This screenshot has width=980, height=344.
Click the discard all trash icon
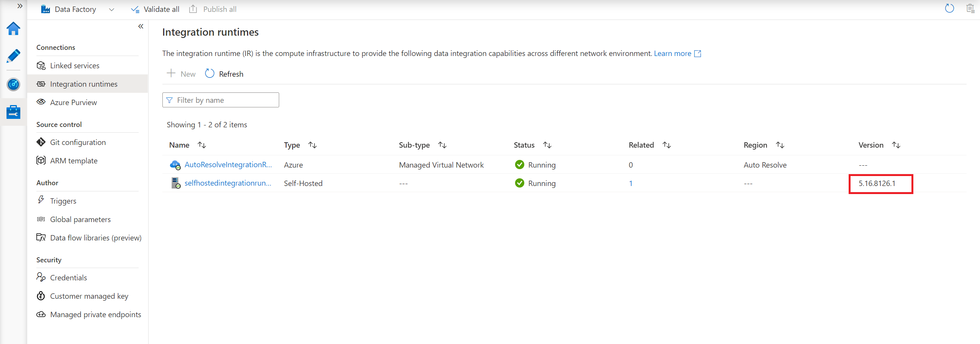tap(970, 8)
